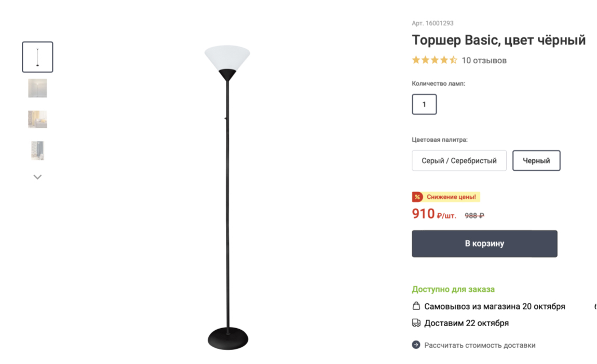Screen dimensions: 597x364
Task: Click the shopping bag pickup icon
Action: [416, 306]
